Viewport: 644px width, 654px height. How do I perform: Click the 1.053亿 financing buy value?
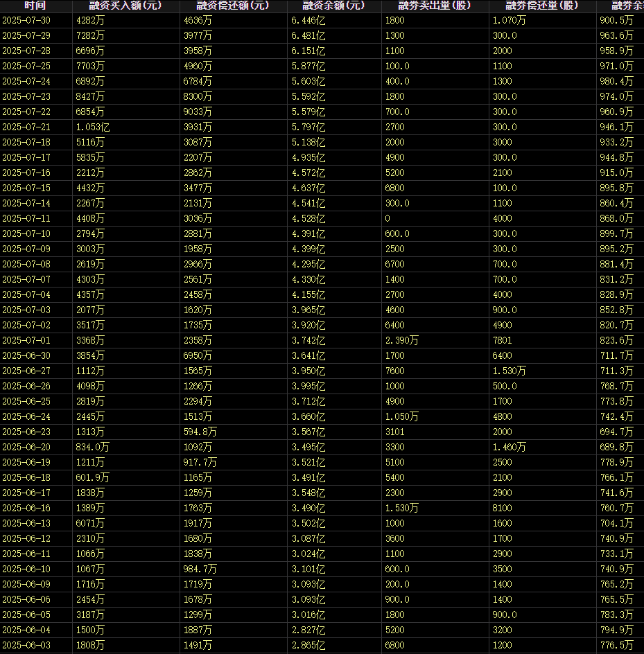[x=93, y=127]
